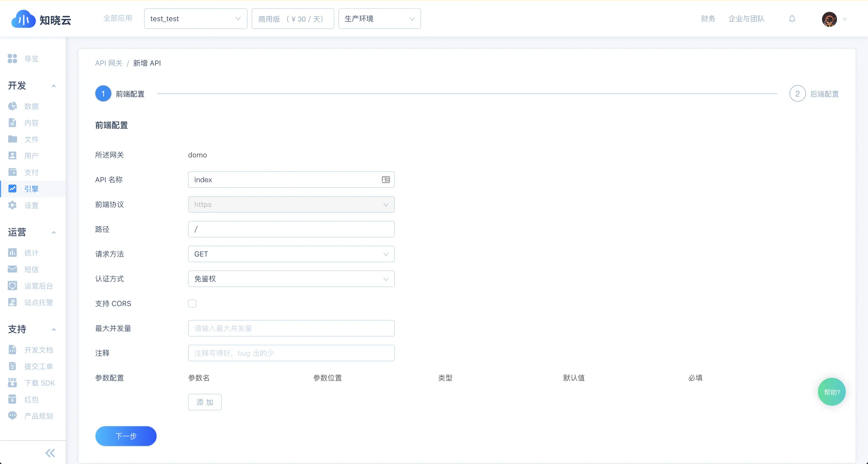Click the 下一步 button
Screen dimensions: 868x464
[x=126, y=436]
